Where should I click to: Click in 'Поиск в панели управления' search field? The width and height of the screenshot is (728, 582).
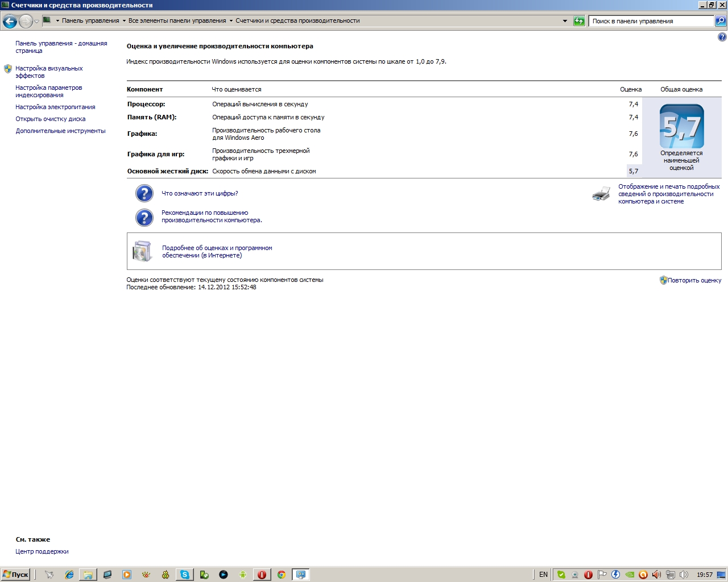(651, 21)
